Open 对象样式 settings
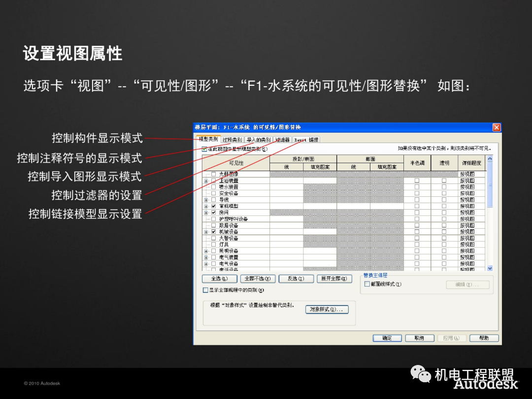 pyautogui.click(x=327, y=309)
